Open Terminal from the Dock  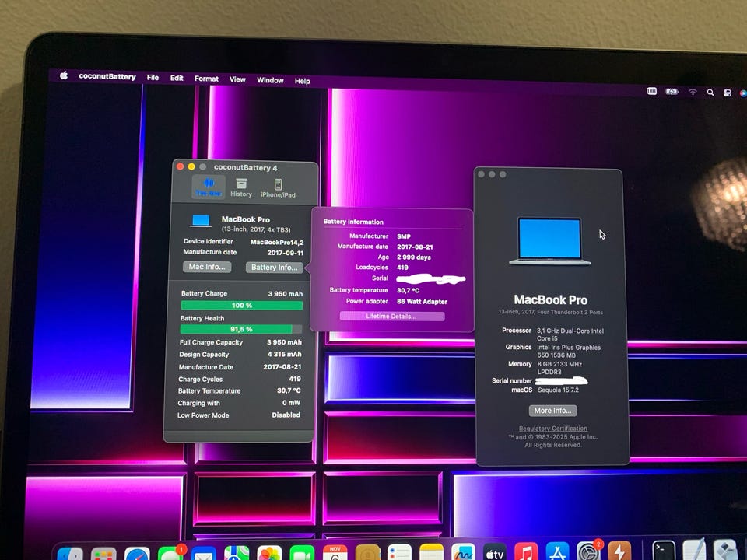coord(664,551)
